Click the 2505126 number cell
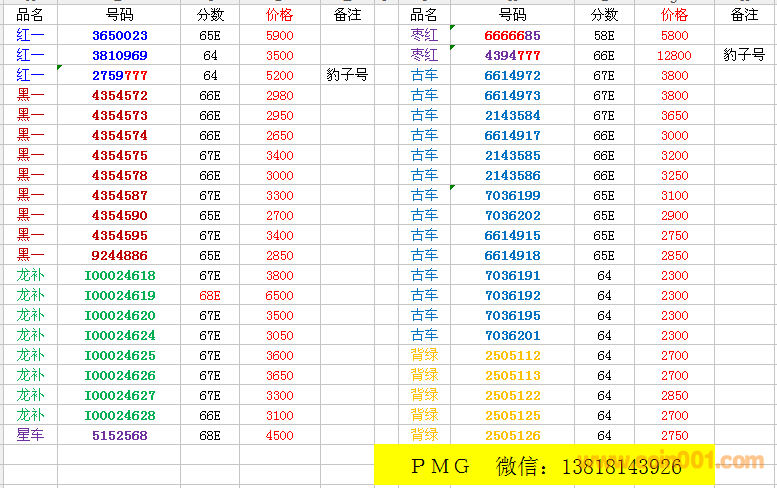The image size is (777, 488). tap(512, 435)
